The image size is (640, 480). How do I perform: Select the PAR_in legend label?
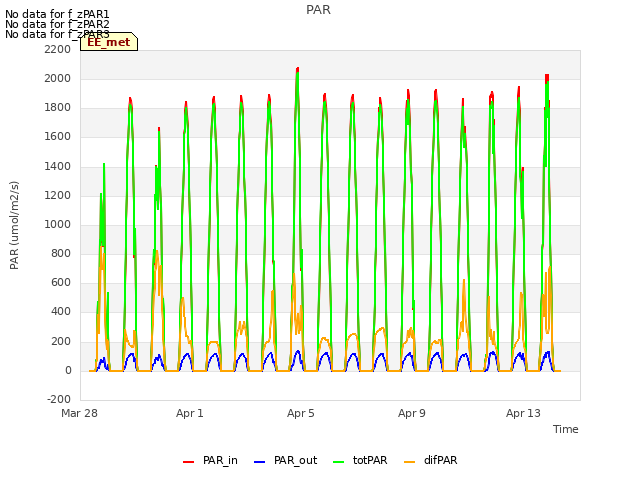pos(220,460)
